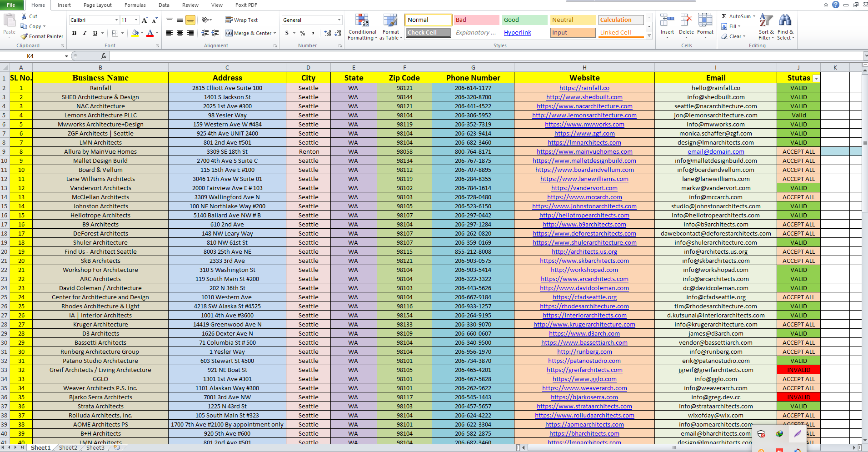868x452 pixels.
Task: Activate the Format Painter
Action: 42,36
